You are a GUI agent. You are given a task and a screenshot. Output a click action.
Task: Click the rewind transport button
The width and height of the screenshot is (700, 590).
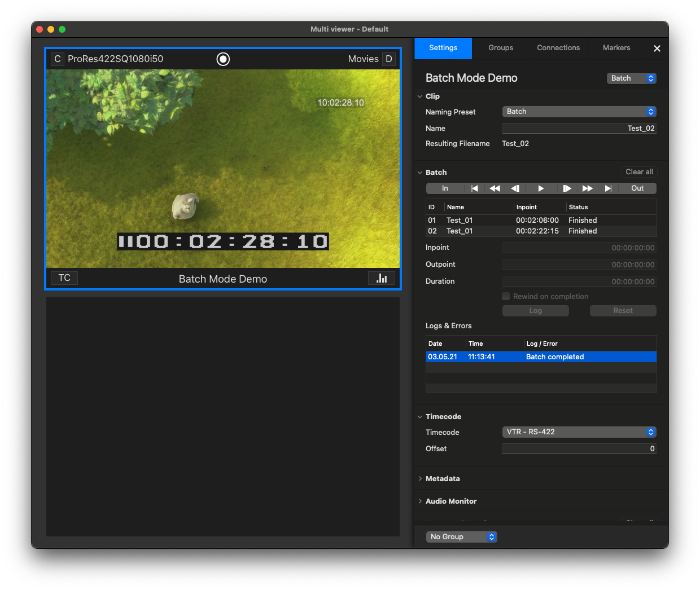[x=495, y=188]
